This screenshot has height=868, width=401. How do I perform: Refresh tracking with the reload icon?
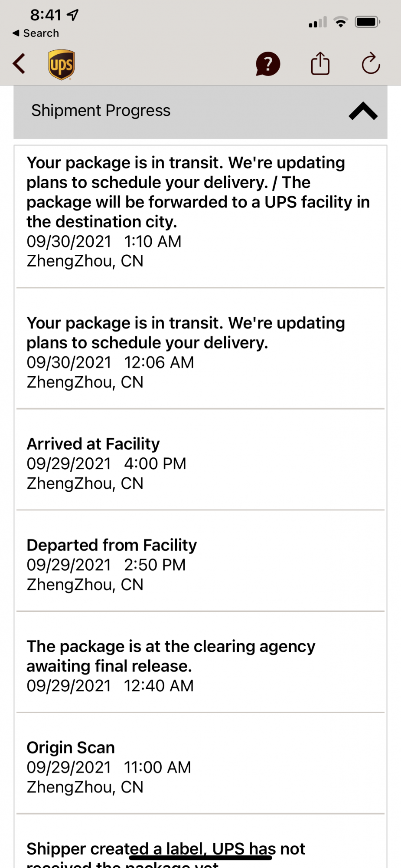point(371,64)
